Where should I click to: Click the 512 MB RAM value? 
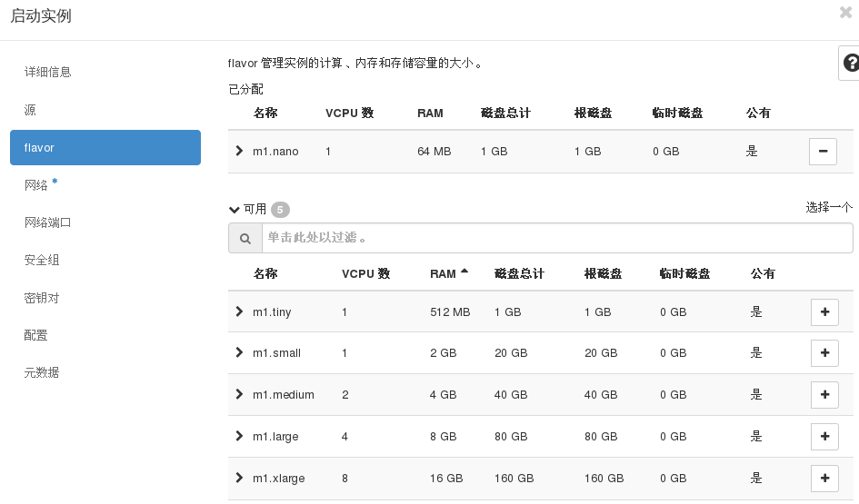[x=450, y=311]
